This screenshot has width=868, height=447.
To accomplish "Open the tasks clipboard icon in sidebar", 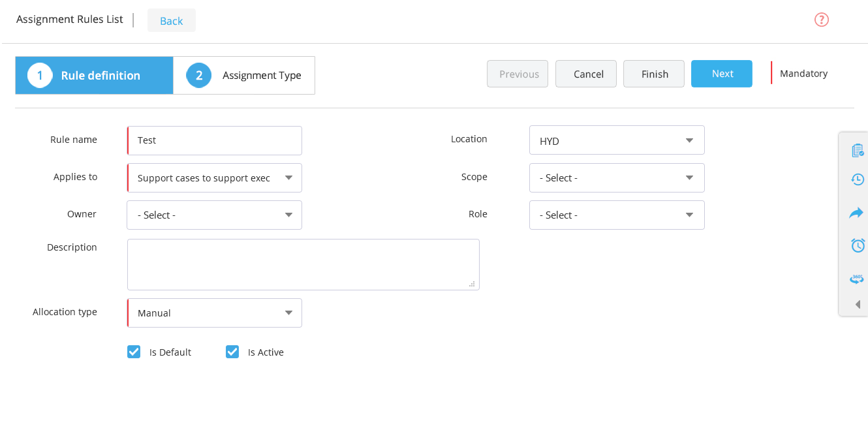I will (857, 149).
